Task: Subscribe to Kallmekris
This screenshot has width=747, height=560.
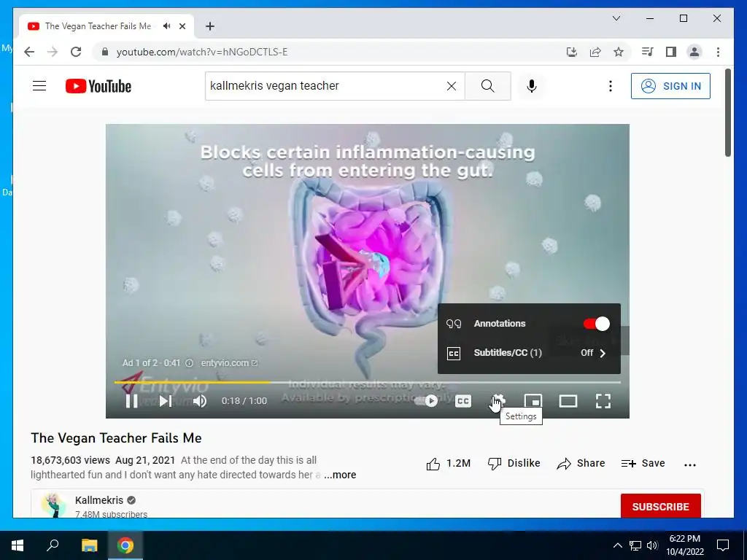Action: 660,506
